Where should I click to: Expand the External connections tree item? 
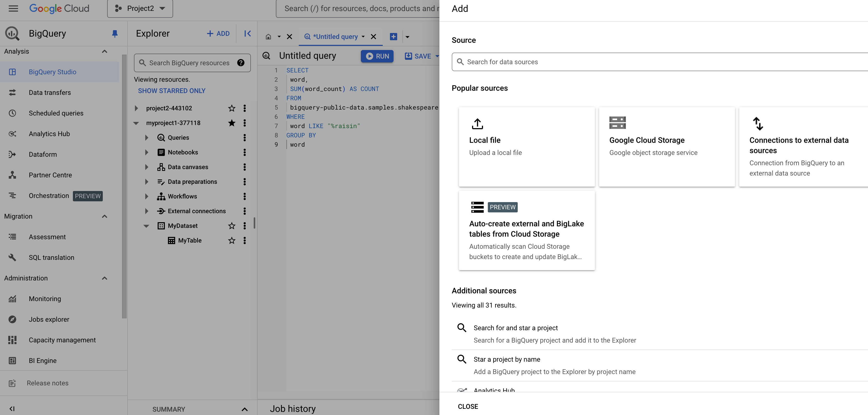tap(146, 211)
